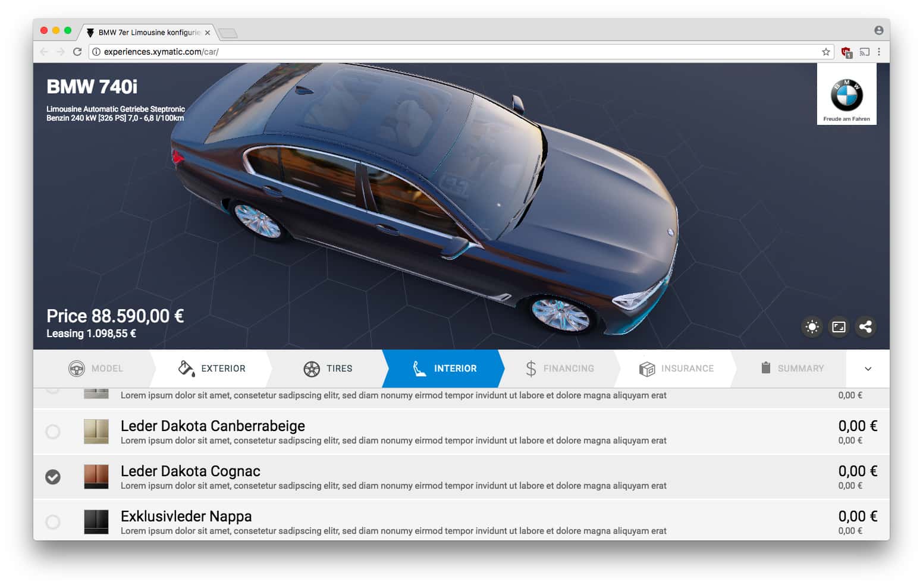This screenshot has width=923, height=588.
Task: Select the Exklusivleder Nappa radio button
Action: tap(53, 522)
